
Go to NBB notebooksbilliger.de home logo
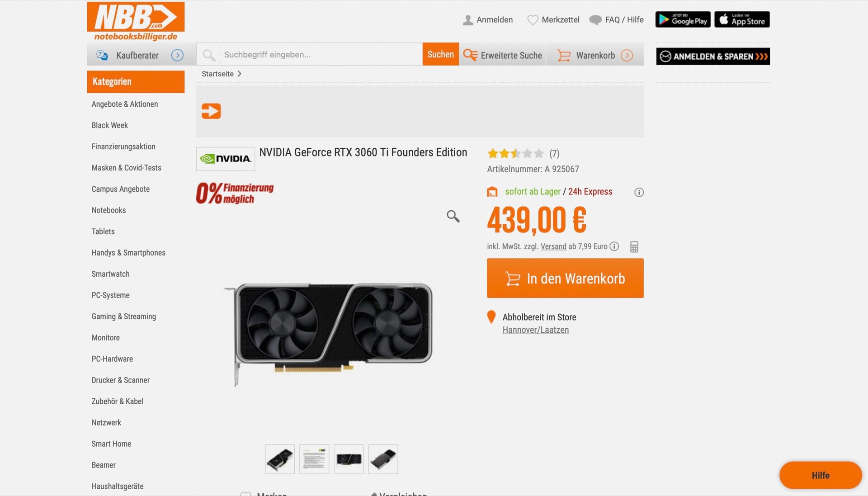[136, 21]
